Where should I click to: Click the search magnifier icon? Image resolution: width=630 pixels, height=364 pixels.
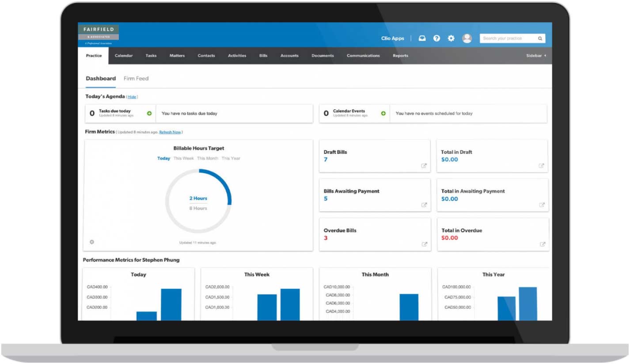[540, 38]
